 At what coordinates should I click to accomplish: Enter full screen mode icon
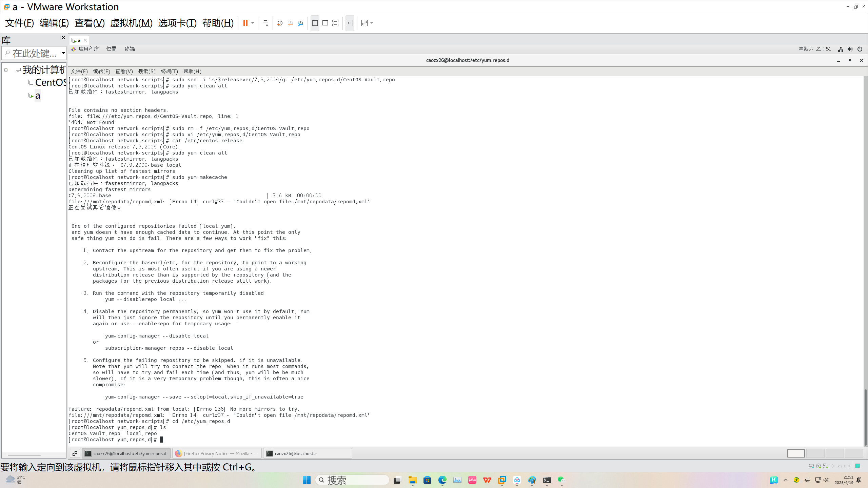point(335,23)
